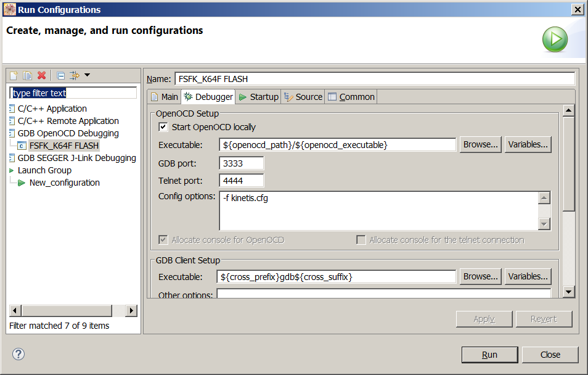588x375 pixels.
Task: Open the filter options dropdown arrow
Action: pyautogui.click(x=87, y=75)
